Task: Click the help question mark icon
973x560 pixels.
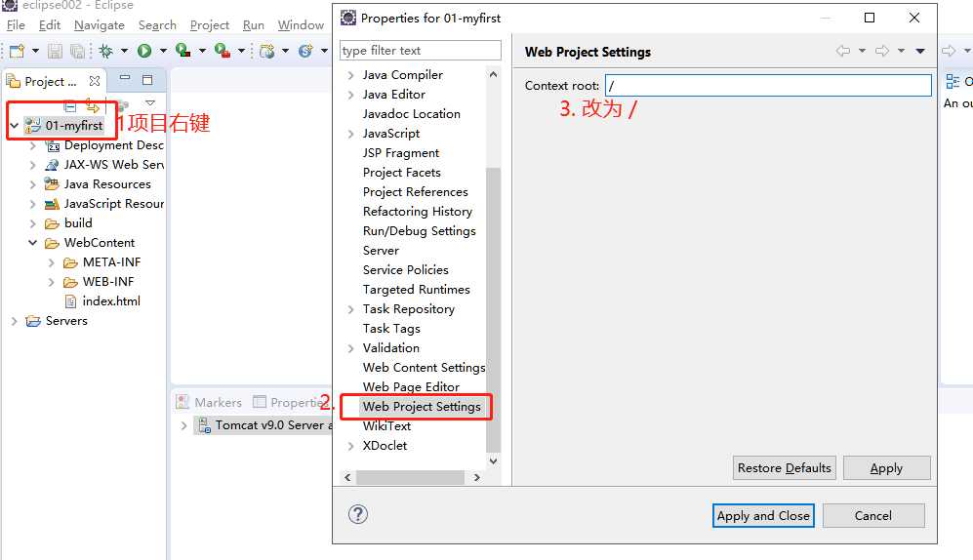Action: coord(358,514)
